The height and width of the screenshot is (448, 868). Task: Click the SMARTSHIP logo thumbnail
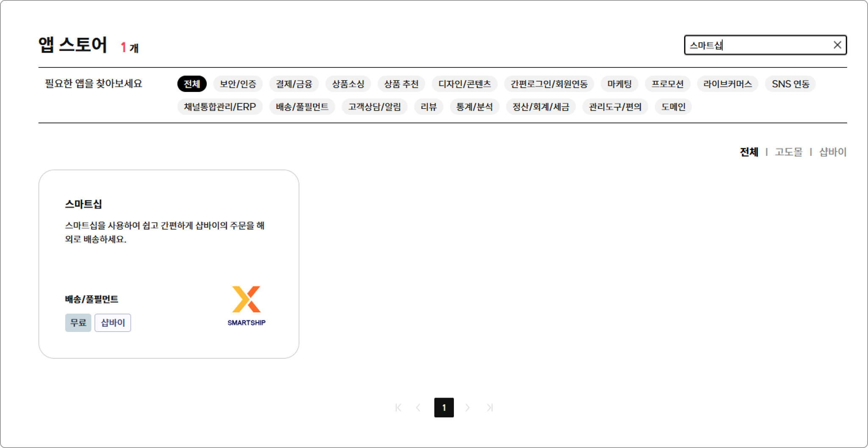(x=246, y=306)
